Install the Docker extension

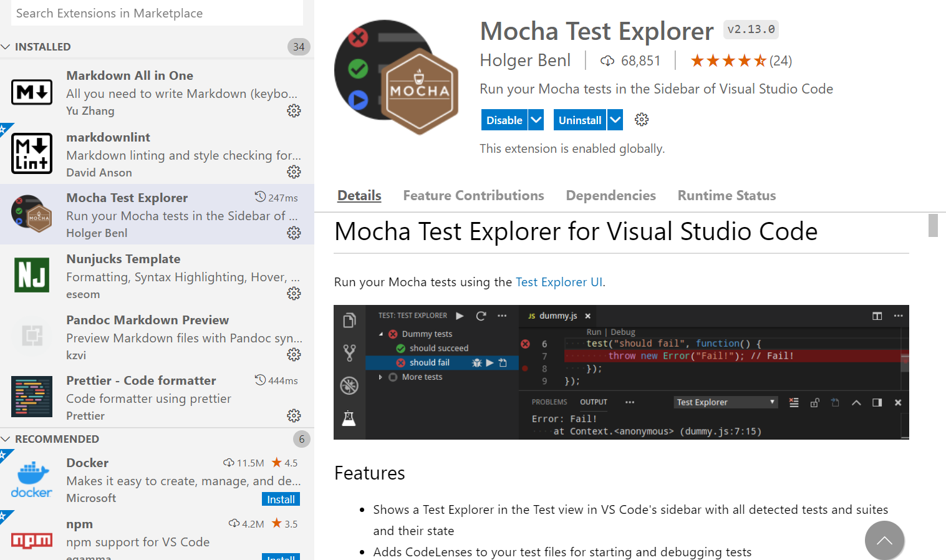(x=281, y=499)
